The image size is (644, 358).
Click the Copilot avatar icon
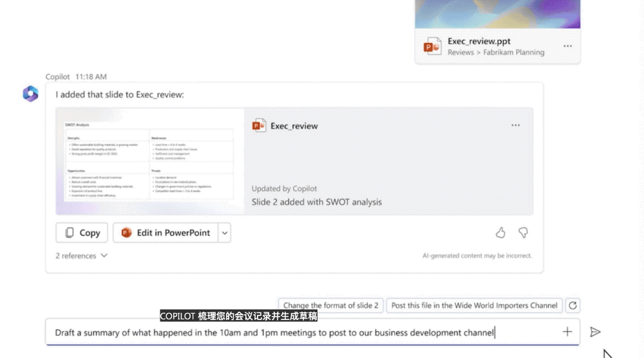point(30,93)
